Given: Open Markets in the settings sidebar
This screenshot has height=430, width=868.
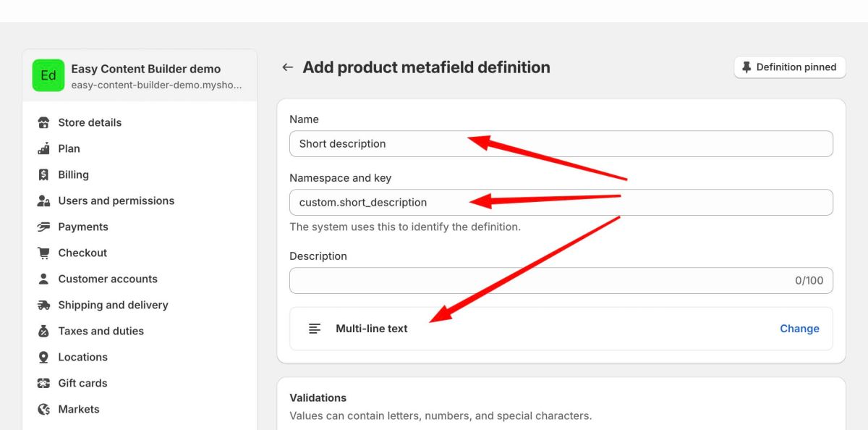Looking at the screenshot, I should 78,409.
